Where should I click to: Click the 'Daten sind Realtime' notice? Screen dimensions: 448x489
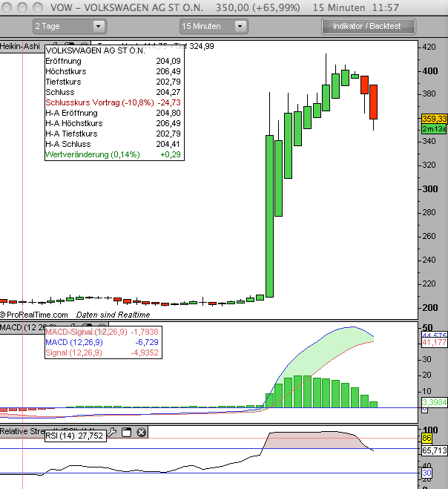[x=113, y=315]
